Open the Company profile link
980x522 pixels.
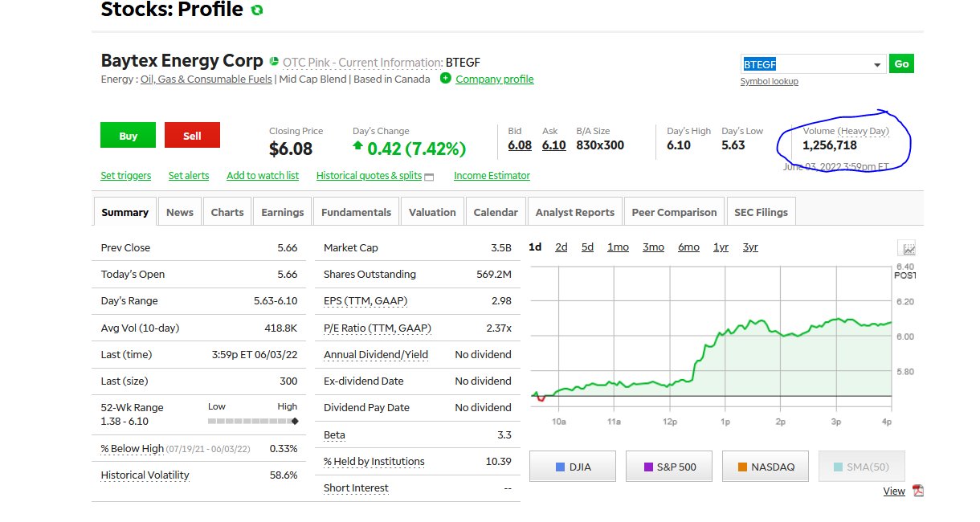pyautogui.click(x=495, y=79)
